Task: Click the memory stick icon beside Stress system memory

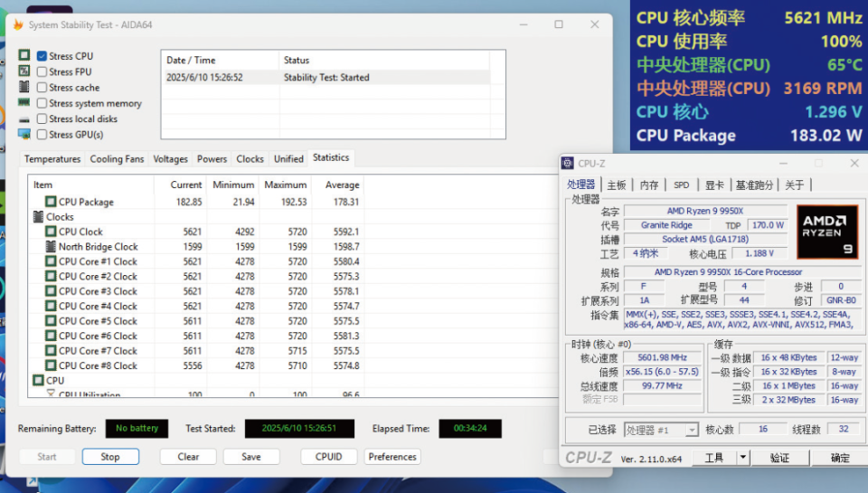Action: pos(24,103)
